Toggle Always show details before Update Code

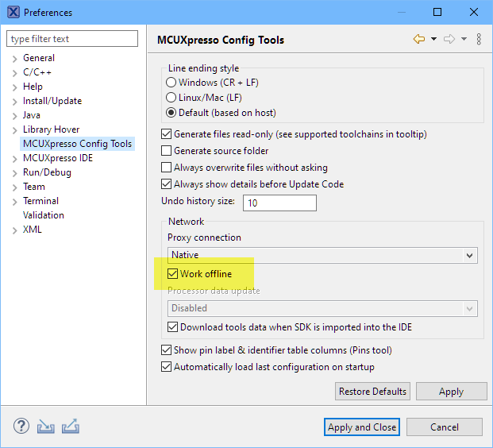pos(166,184)
